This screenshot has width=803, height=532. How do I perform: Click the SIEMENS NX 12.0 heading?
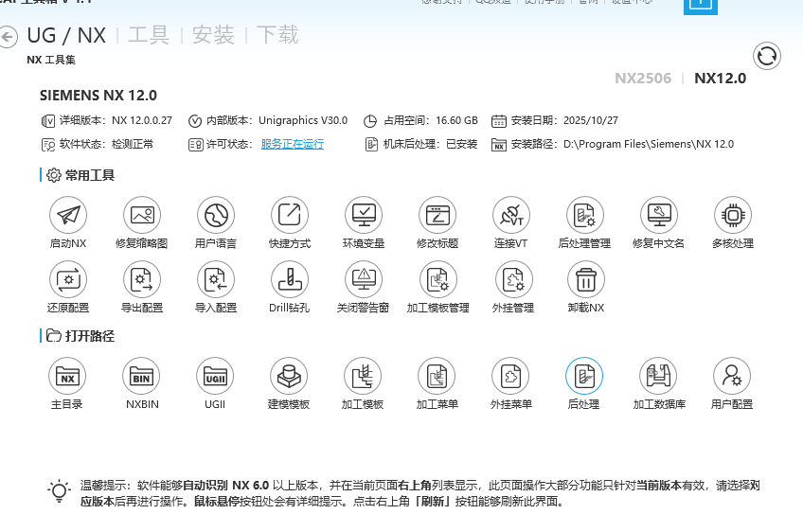(98, 96)
